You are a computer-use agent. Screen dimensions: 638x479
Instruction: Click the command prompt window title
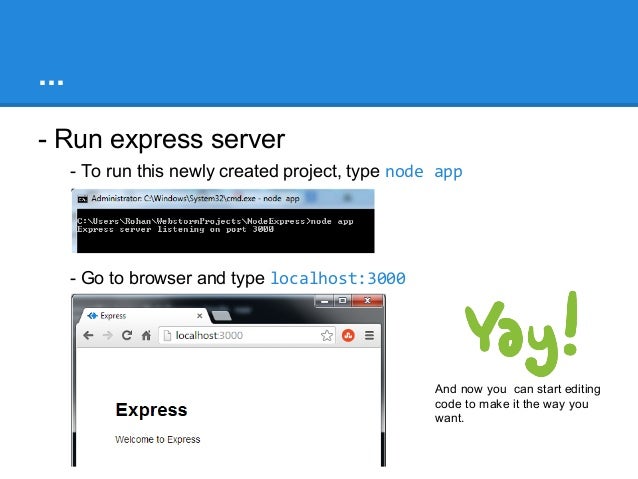[195, 199]
